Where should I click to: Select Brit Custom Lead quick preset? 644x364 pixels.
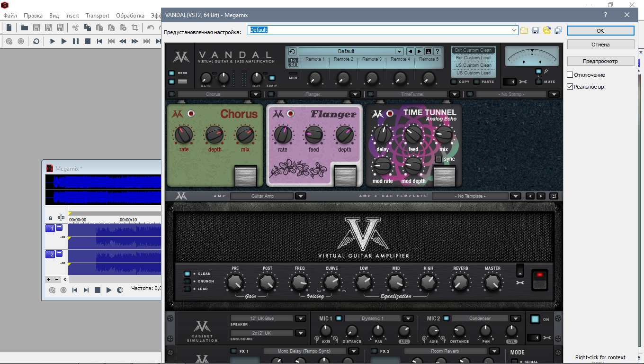(473, 58)
